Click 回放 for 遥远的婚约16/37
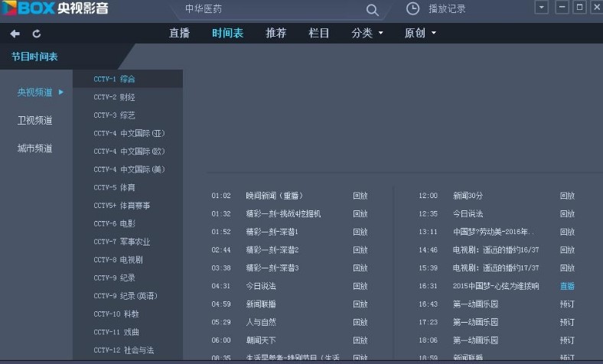Screen dimensions: 603x364 point(567,250)
